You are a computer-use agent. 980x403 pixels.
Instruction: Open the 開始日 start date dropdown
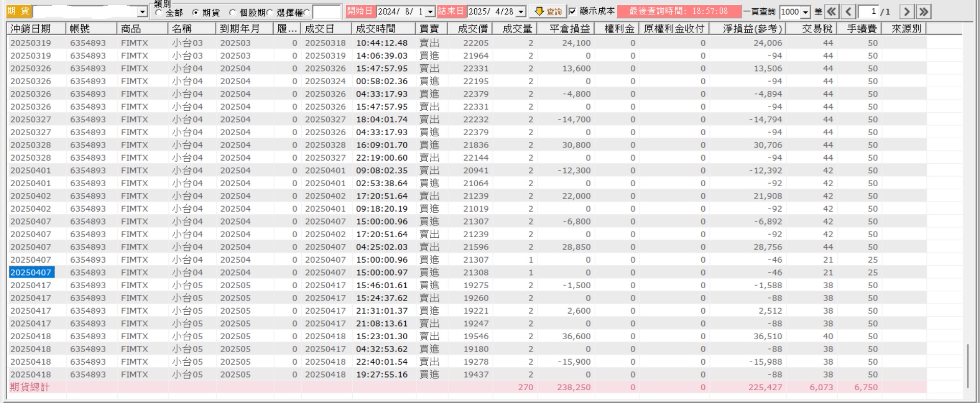pos(430,11)
